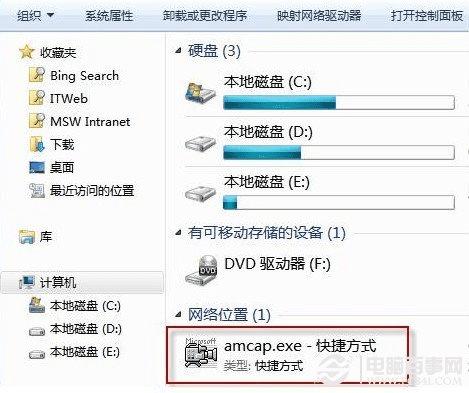Open the Downloads (下载) folder icon

[x=37, y=144]
